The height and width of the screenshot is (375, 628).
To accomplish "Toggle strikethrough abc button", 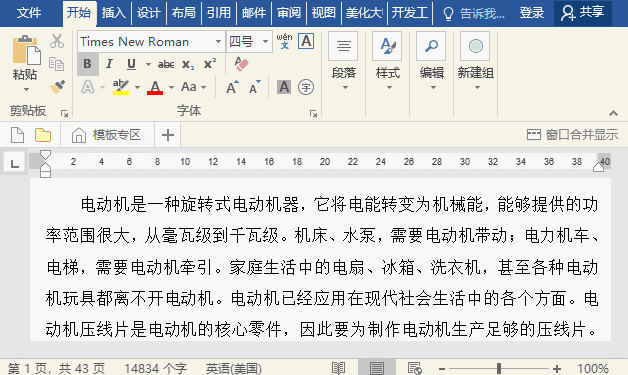I will pos(166,65).
